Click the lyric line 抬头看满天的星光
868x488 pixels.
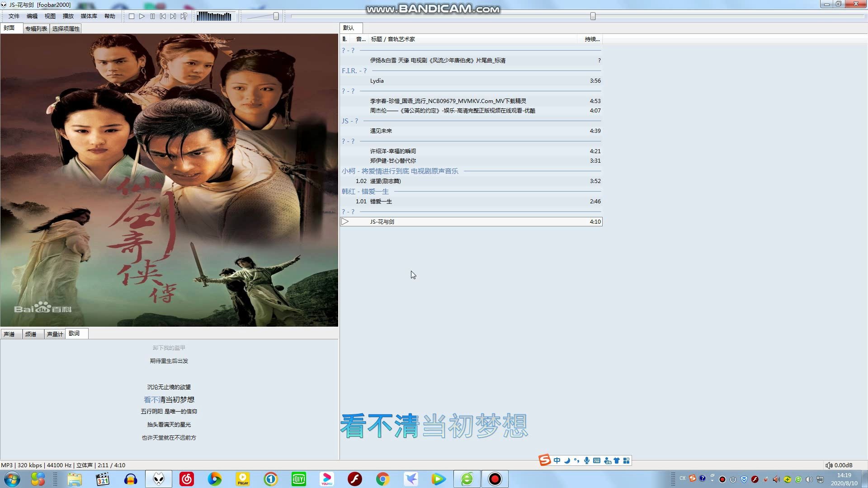pyautogui.click(x=169, y=425)
